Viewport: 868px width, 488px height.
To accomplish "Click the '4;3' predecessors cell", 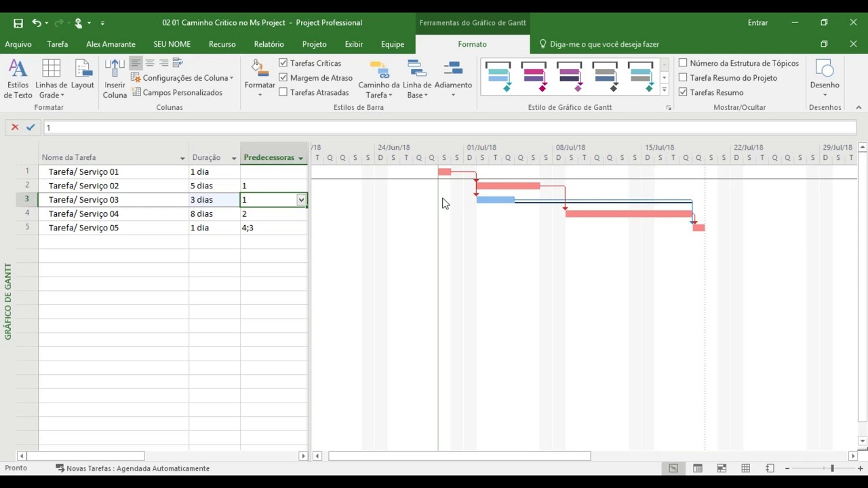I will [x=274, y=228].
